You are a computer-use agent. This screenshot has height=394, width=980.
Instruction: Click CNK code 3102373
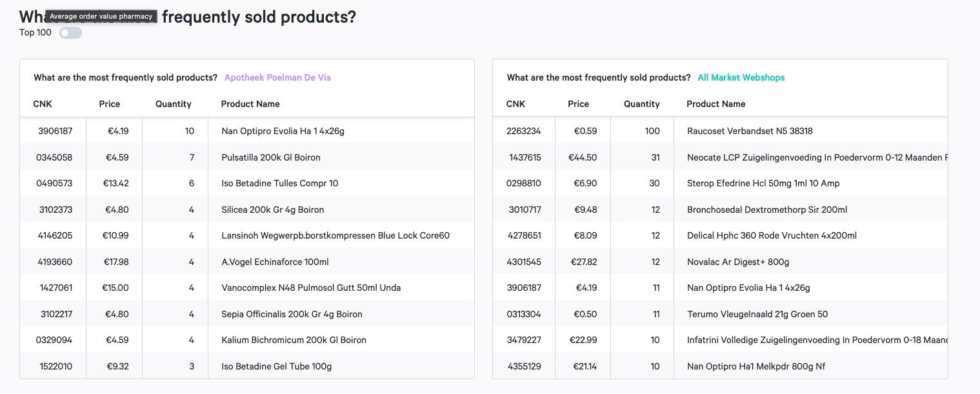[55, 210]
